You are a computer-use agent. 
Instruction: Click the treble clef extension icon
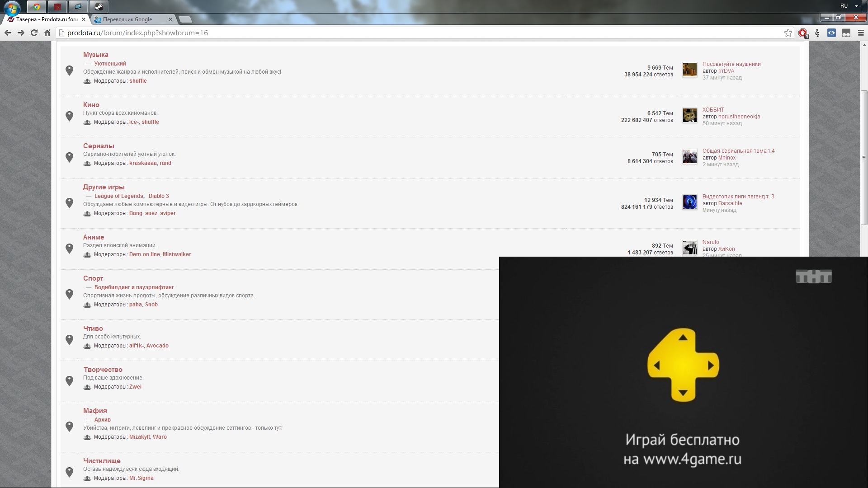point(817,33)
